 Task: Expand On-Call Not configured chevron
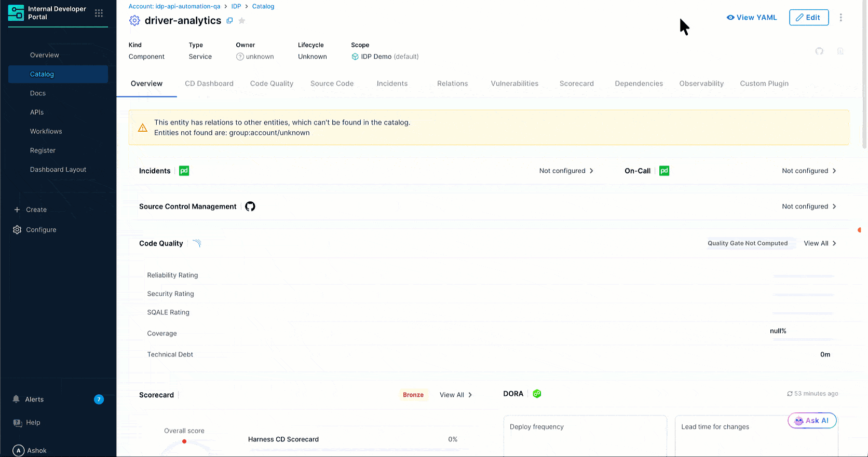click(x=834, y=171)
